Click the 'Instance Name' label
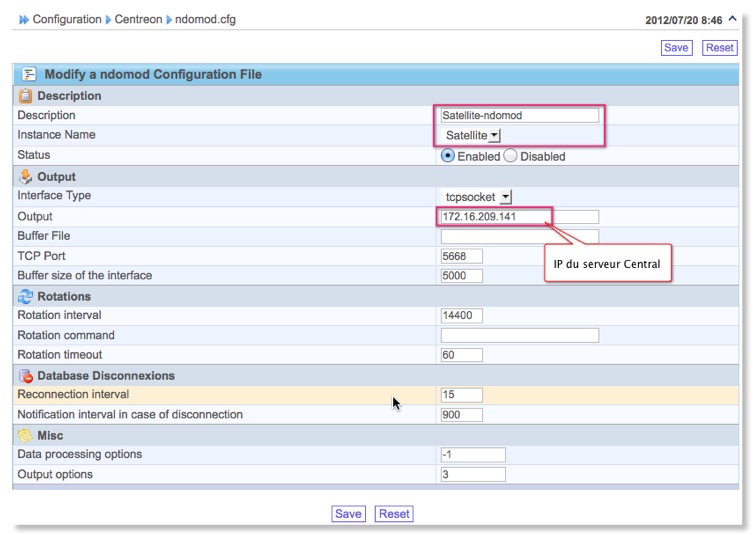 tap(56, 135)
